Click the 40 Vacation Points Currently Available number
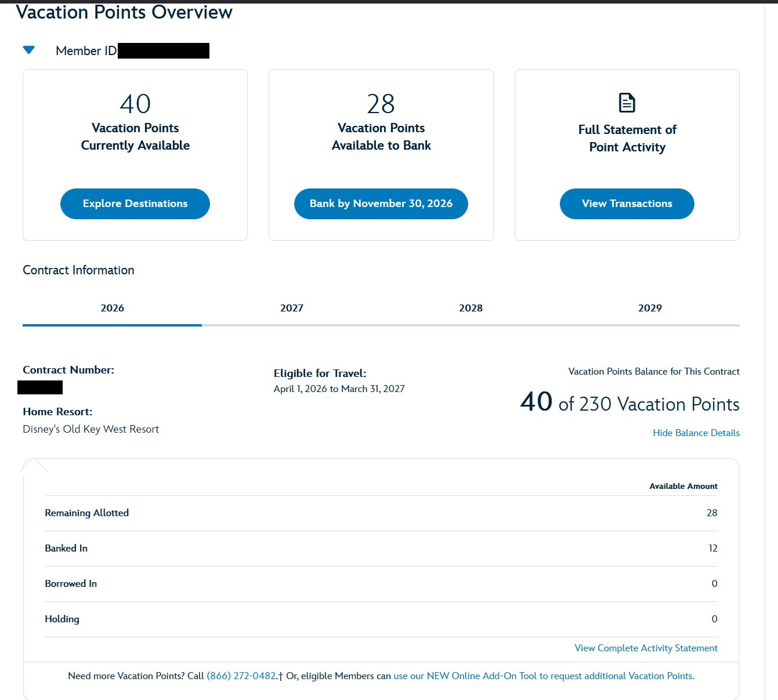The height and width of the screenshot is (700, 778). (x=135, y=104)
